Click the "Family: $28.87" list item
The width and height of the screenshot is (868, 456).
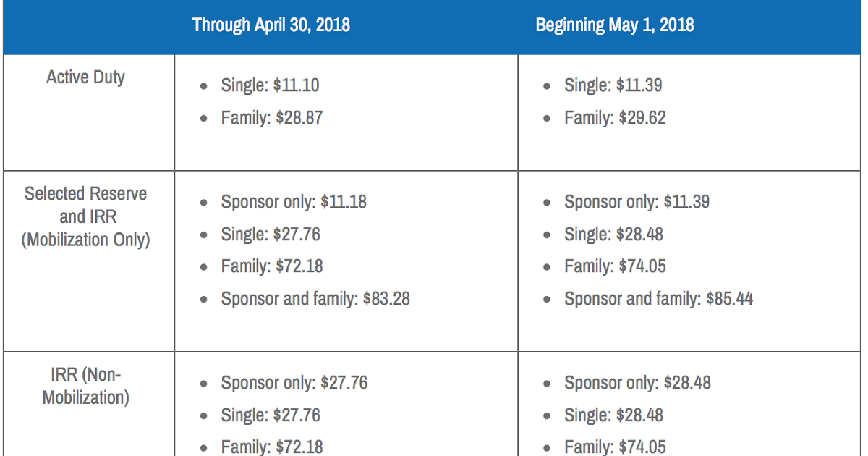pyautogui.click(x=271, y=118)
